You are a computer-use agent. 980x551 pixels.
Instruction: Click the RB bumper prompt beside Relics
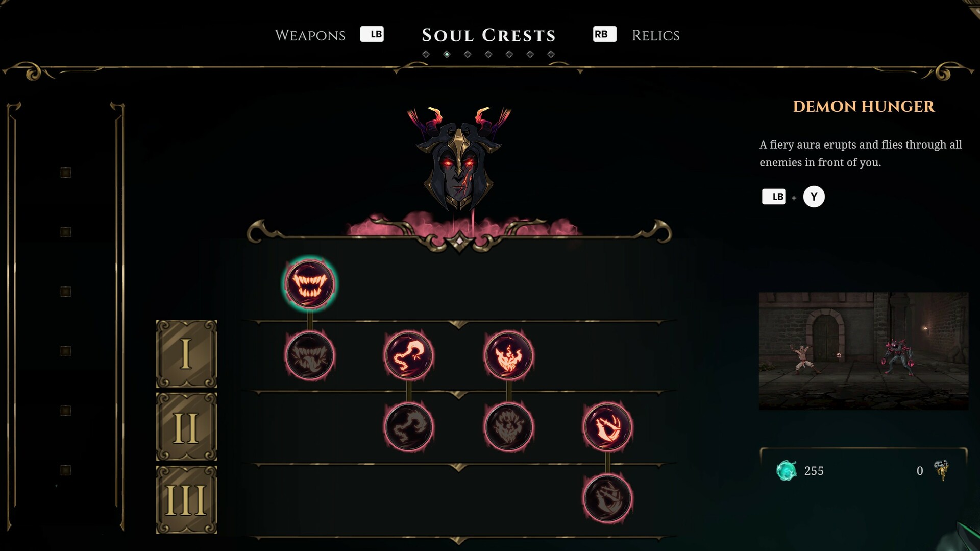[604, 34]
